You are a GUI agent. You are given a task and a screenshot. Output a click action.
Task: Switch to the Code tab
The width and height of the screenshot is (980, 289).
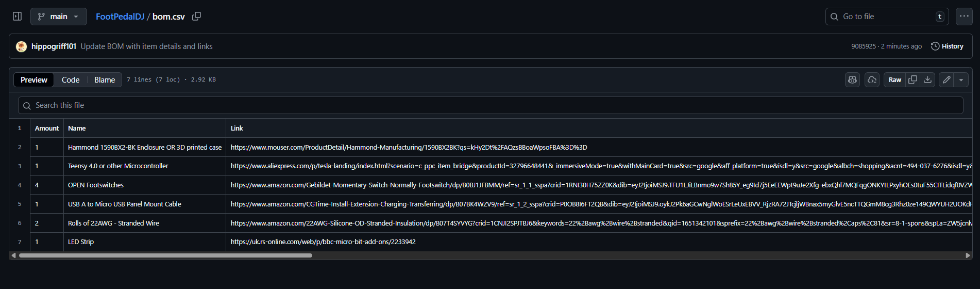tap(71, 80)
